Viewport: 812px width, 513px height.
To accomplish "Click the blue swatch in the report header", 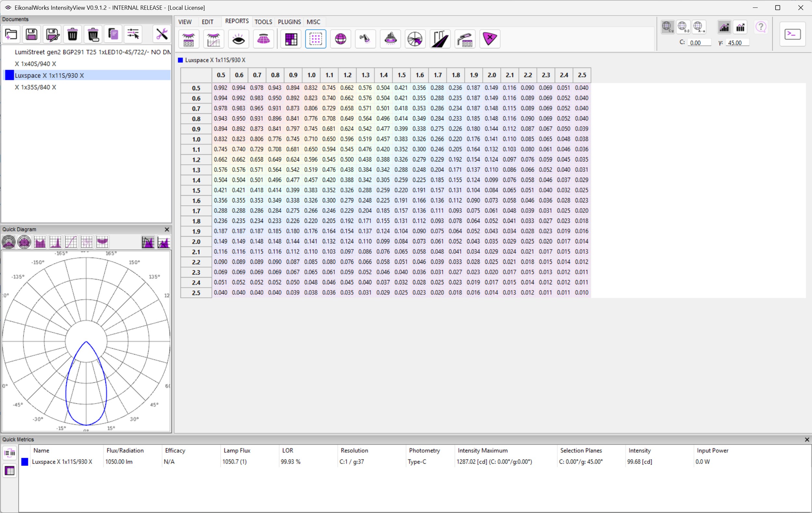I will click(x=180, y=60).
